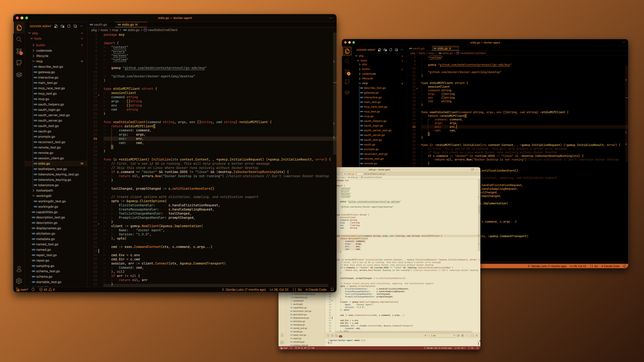Open Source Control view in left window
The image size is (644, 362).
click(x=19, y=51)
